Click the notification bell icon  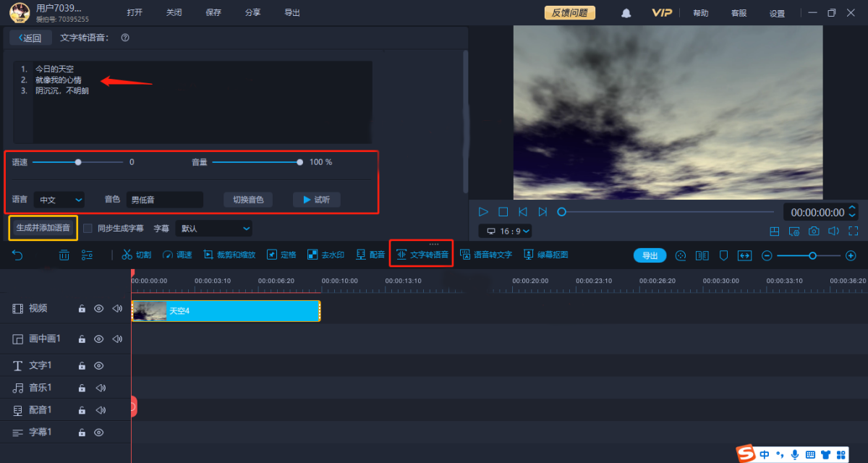tap(626, 13)
